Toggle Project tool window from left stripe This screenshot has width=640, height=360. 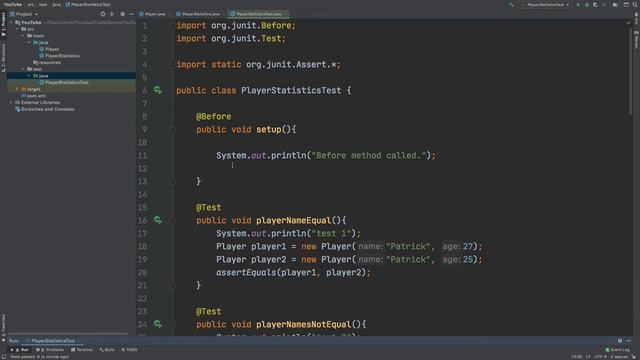[3, 24]
